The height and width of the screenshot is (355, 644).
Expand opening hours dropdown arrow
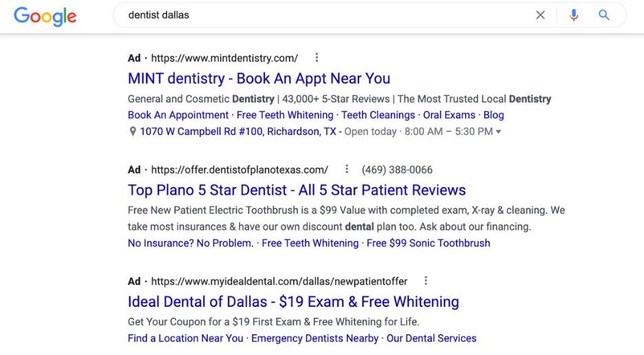[x=498, y=132]
